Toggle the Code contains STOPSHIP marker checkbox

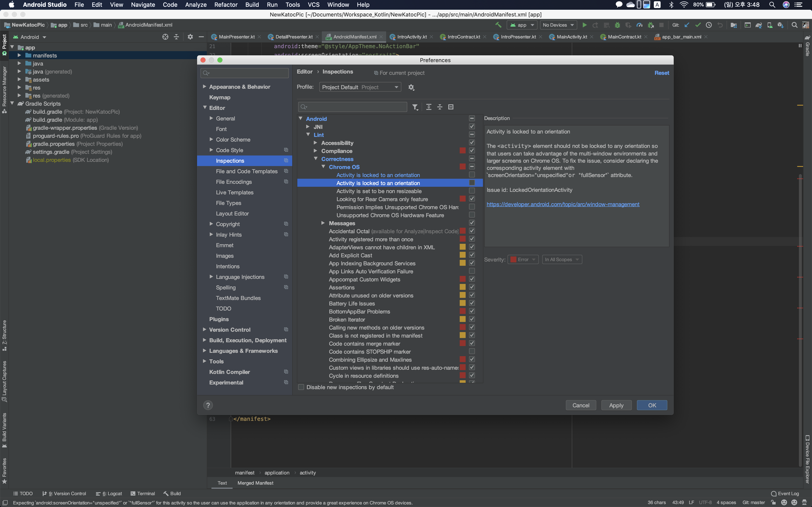click(472, 351)
